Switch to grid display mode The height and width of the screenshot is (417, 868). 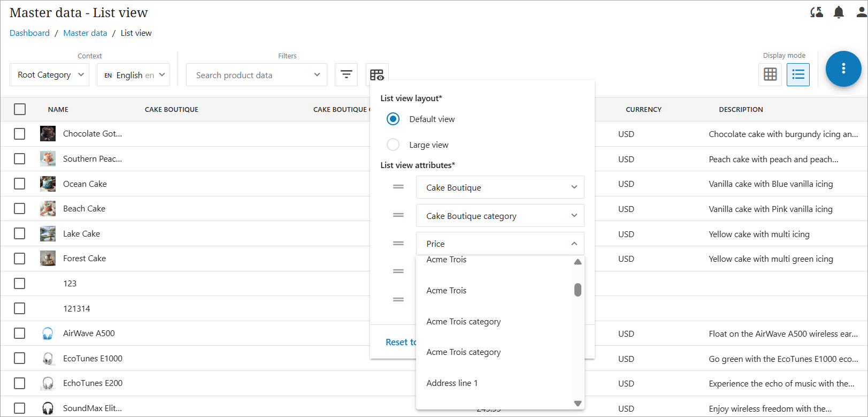770,74
